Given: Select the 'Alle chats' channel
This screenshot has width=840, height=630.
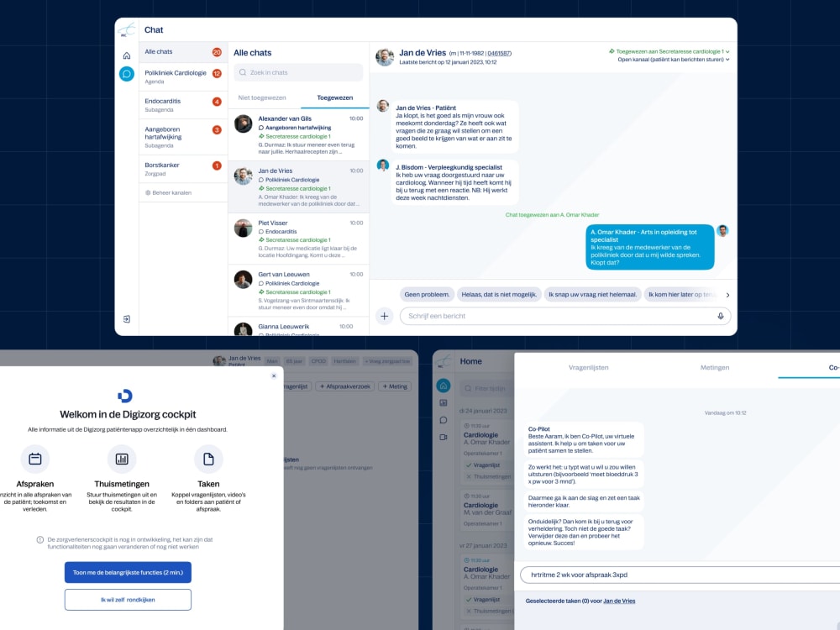Looking at the screenshot, I should pyautogui.click(x=183, y=52).
